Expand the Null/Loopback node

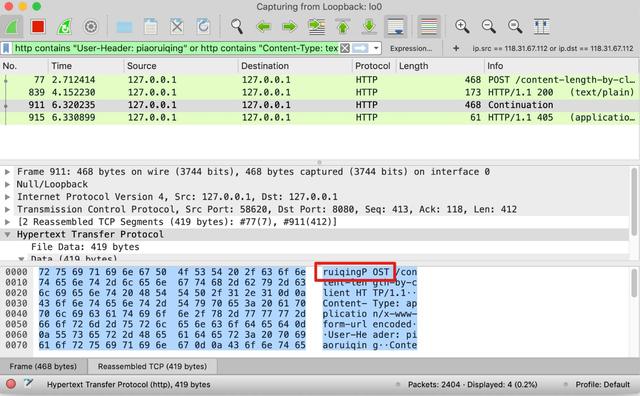[x=7, y=185]
